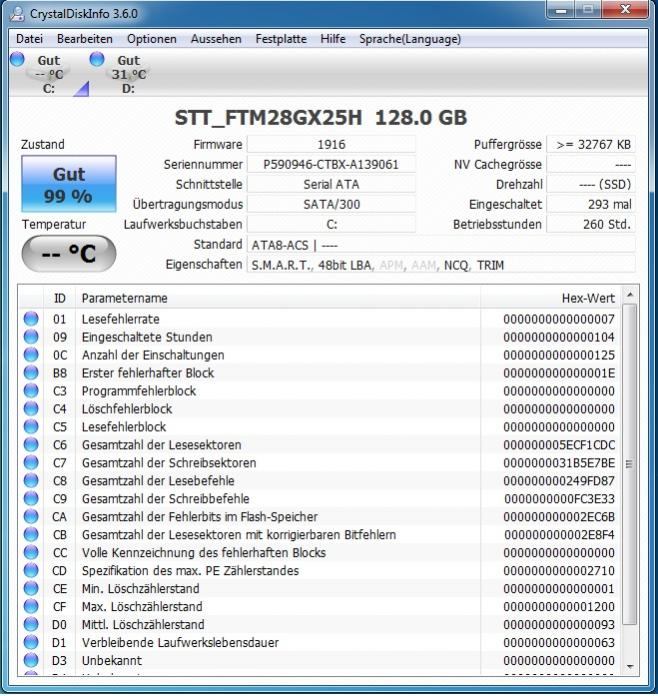The height and width of the screenshot is (696, 658).
Task: Click the Gut 99 % health status box
Action: coord(69,184)
